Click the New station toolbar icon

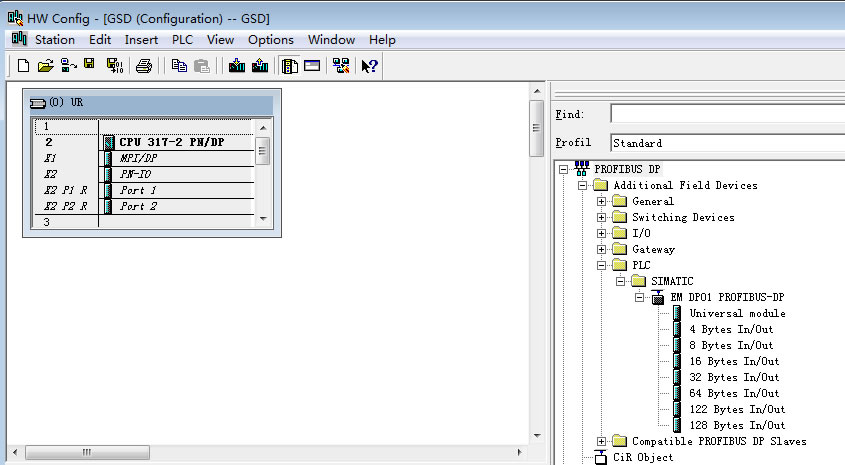tap(23, 66)
